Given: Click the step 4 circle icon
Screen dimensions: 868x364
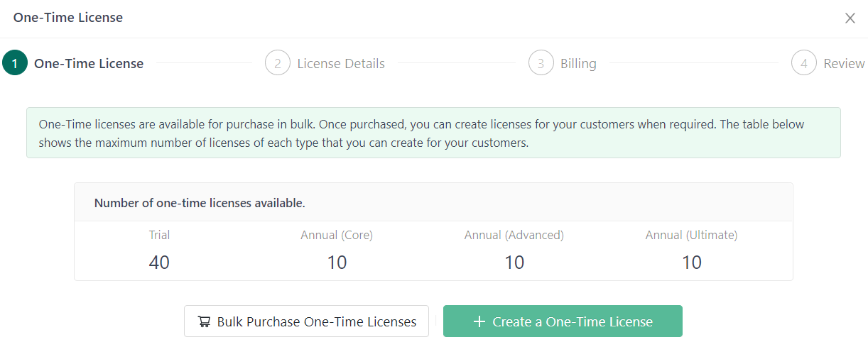Looking at the screenshot, I should [x=803, y=63].
